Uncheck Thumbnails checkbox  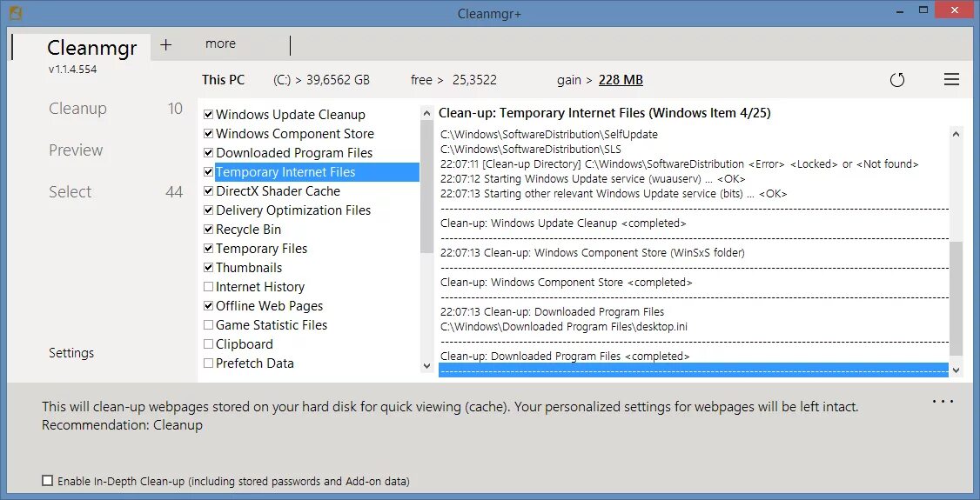coord(209,268)
